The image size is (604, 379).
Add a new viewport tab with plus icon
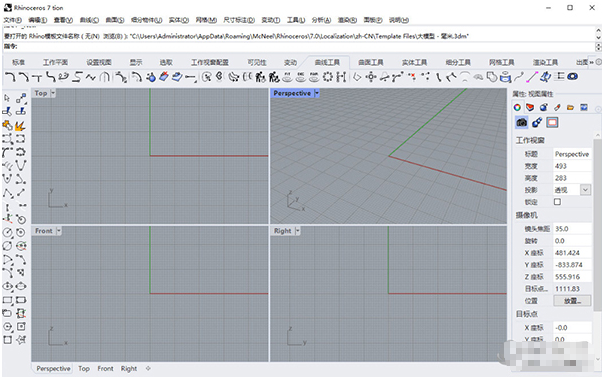tap(148, 369)
